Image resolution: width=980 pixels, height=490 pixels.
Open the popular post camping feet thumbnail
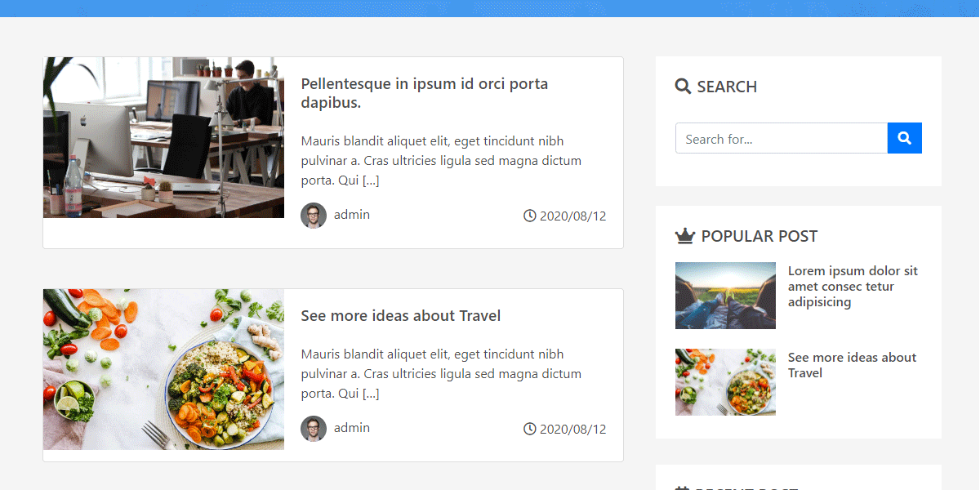point(725,296)
